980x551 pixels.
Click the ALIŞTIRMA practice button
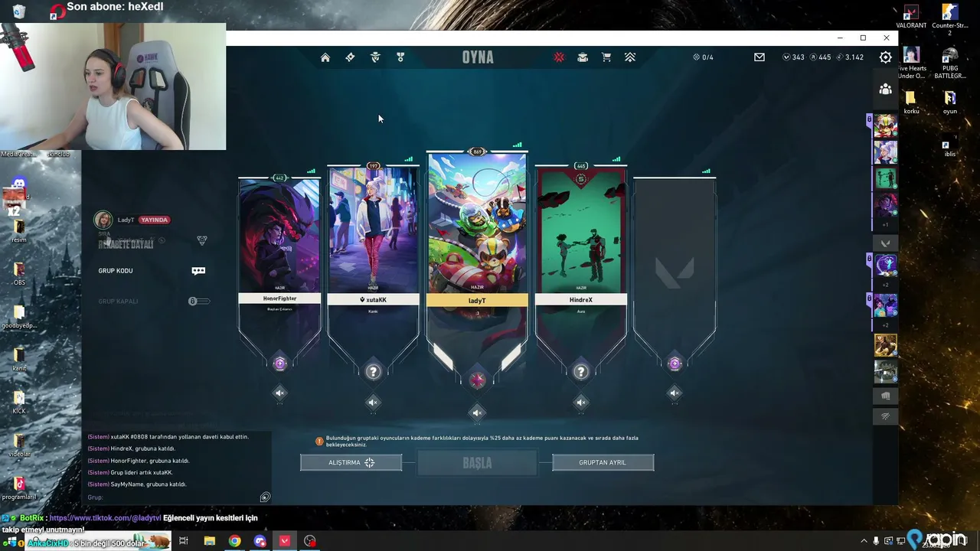[351, 462]
